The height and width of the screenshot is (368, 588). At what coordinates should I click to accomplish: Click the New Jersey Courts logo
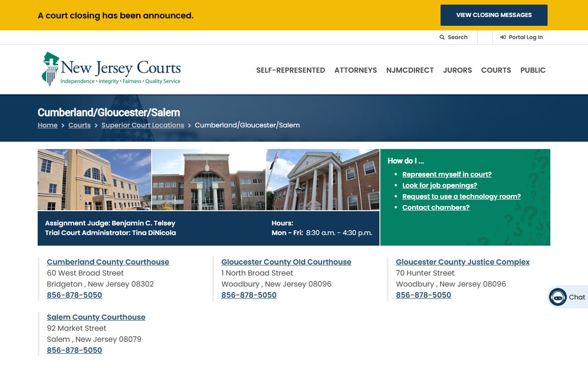pyautogui.click(x=111, y=69)
